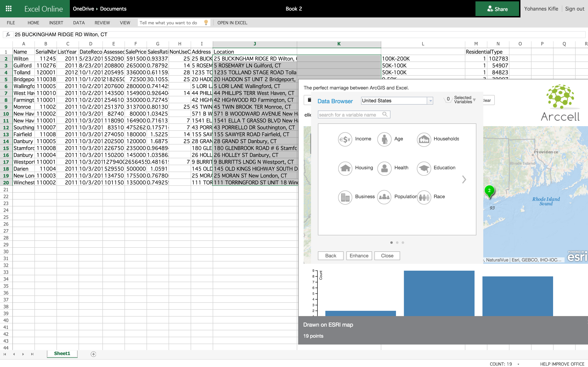The width and height of the screenshot is (588, 367).
Task: Expand the Selected Variables dropdown
Action: tap(474, 100)
